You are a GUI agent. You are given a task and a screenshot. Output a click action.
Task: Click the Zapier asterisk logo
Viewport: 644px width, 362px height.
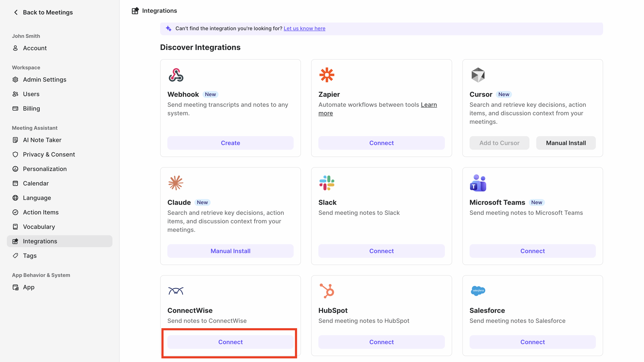pos(326,75)
